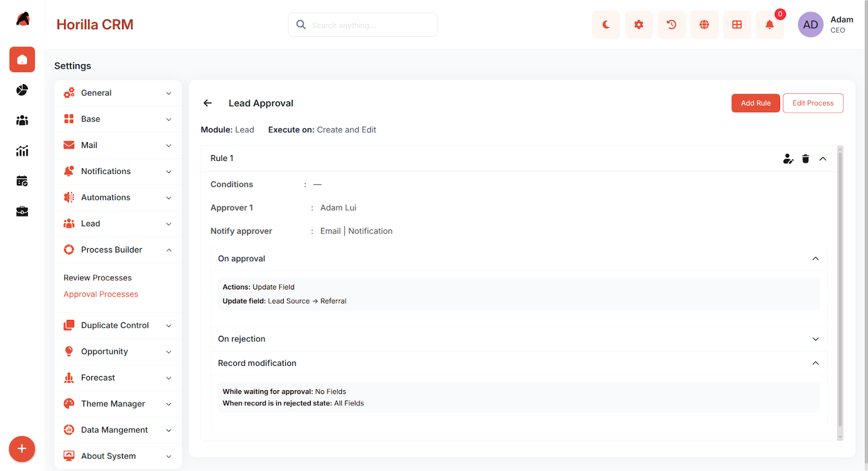Open the calendar sidebar icon
Image resolution: width=868 pixels, height=471 pixels.
pyautogui.click(x=22, y=181)
